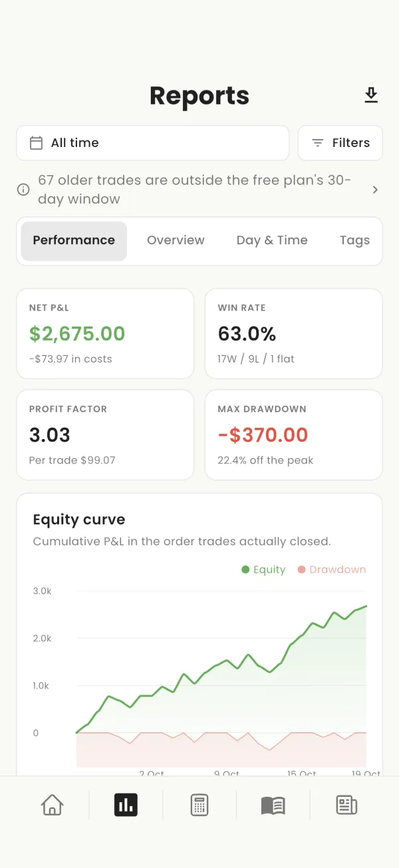Open the Home tab in bottom navigation

click(52, 805)
